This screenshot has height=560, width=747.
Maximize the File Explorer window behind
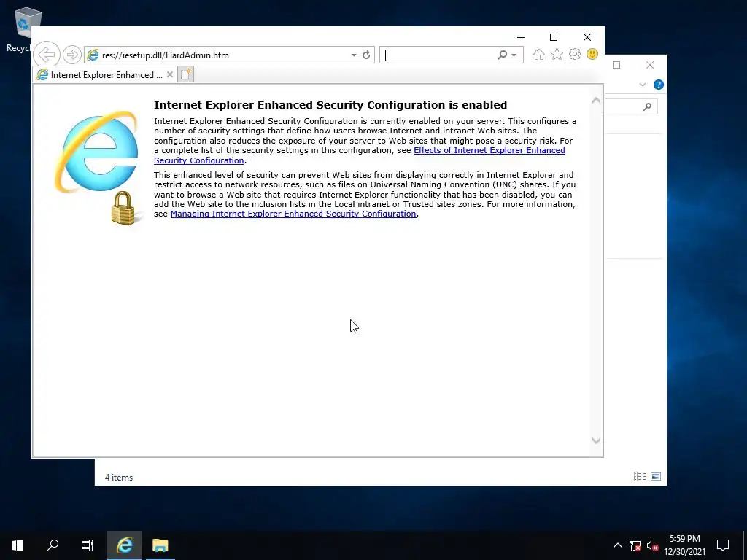[x=616, y=65]
